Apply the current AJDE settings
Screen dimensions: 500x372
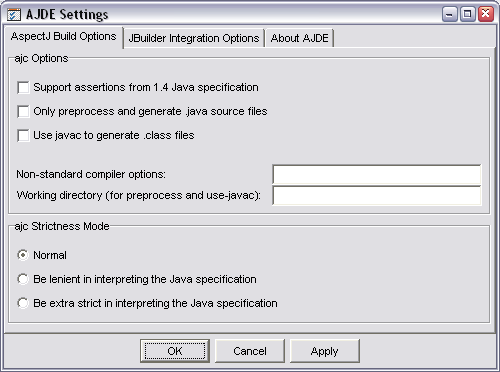(325, 351)
